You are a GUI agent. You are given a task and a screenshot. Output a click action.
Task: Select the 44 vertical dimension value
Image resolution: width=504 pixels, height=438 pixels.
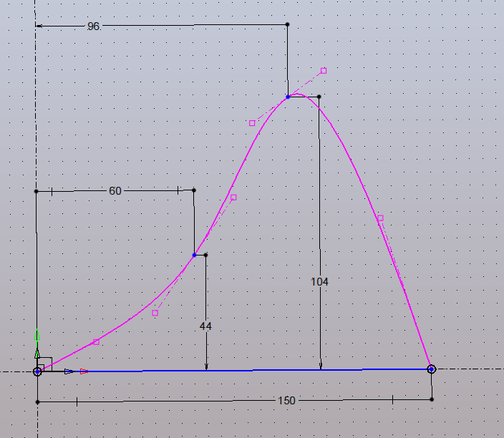pos(205,326)
